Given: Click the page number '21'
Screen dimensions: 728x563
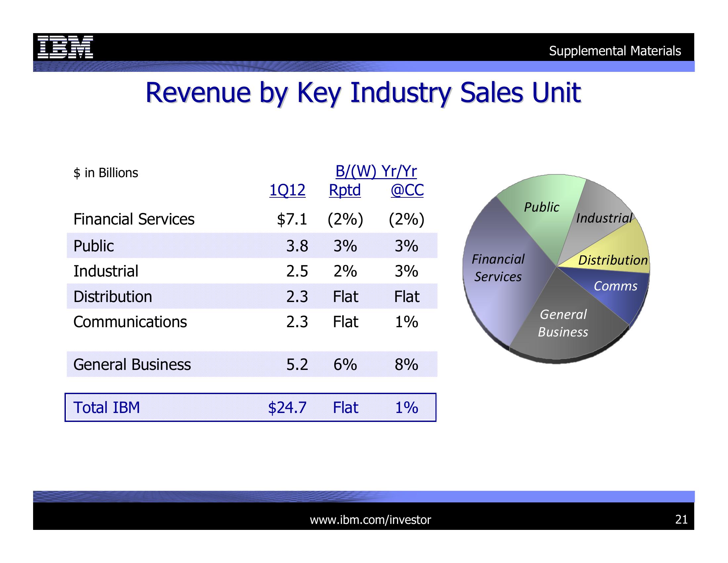Looking at the screenshot, I should (681, 519).
